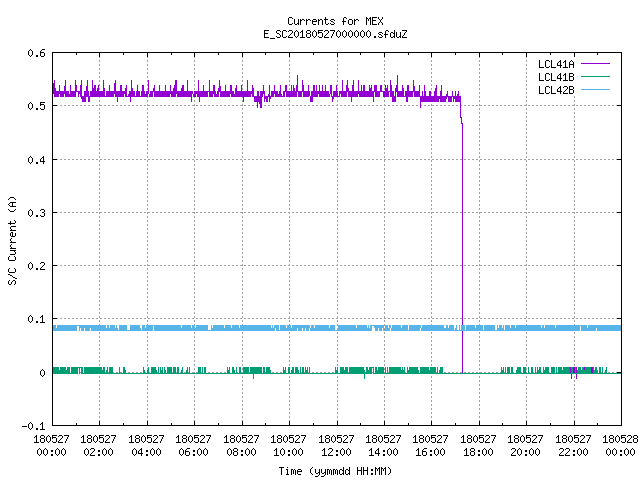Click the 180527 02:00 time tick label

[98, 446]
